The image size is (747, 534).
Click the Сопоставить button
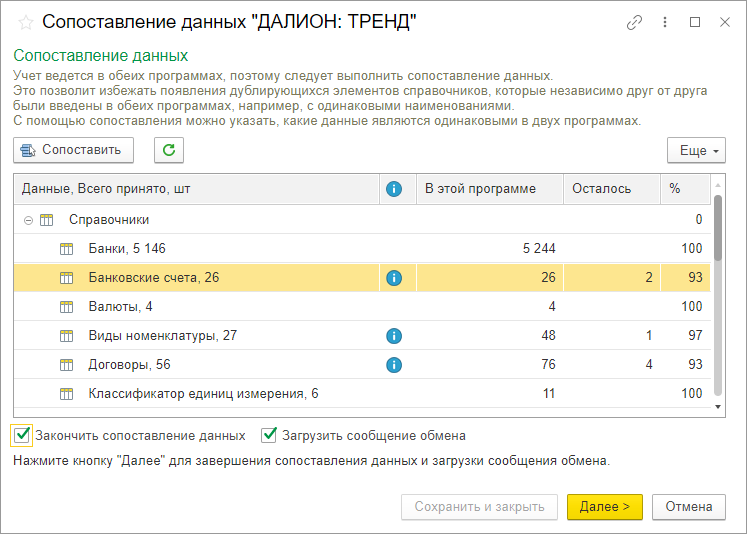73,150
